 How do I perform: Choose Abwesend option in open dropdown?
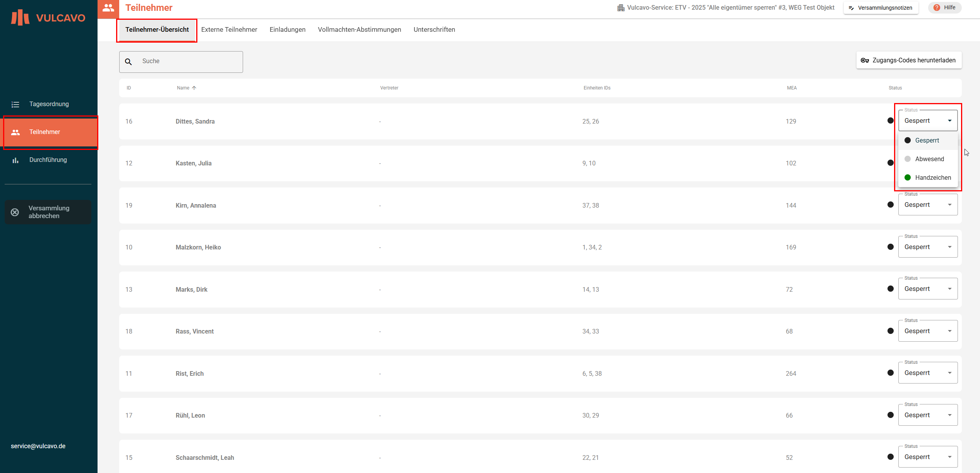[928, 159]
